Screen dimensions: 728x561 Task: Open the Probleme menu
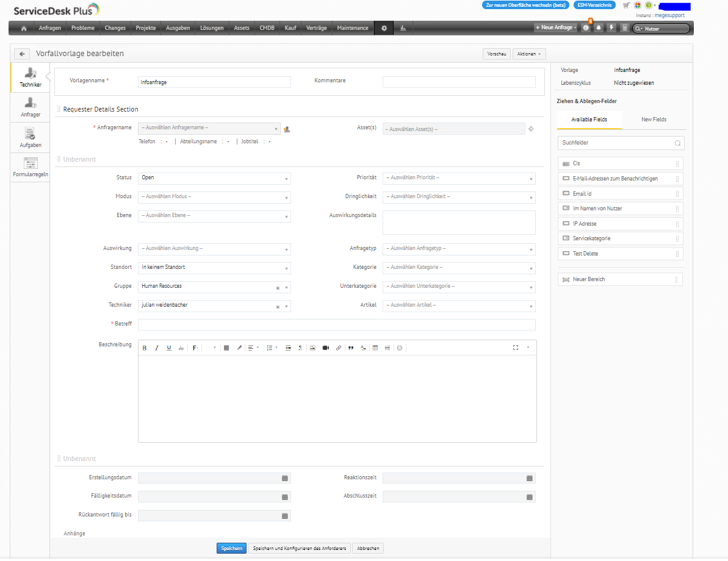coord(82,28)
